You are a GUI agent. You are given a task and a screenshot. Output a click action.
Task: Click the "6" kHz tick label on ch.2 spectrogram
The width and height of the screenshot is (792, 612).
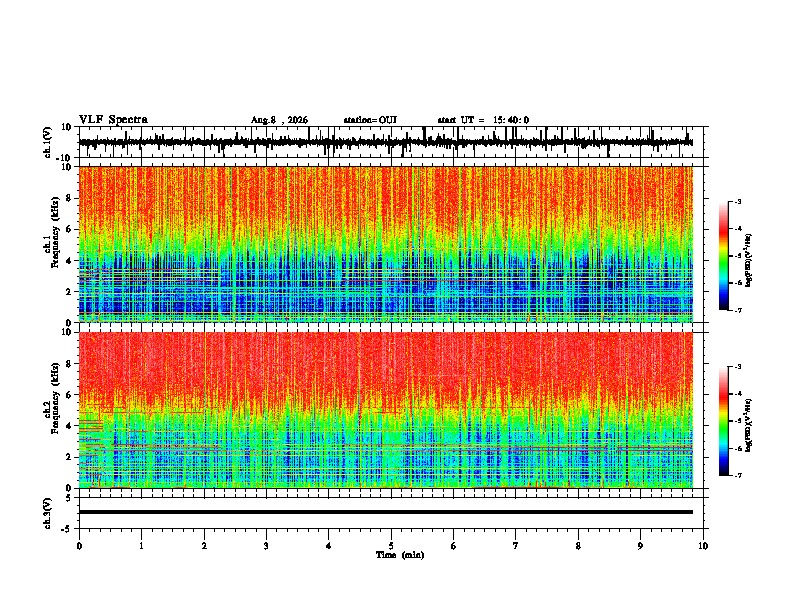(x=70, y=395)
